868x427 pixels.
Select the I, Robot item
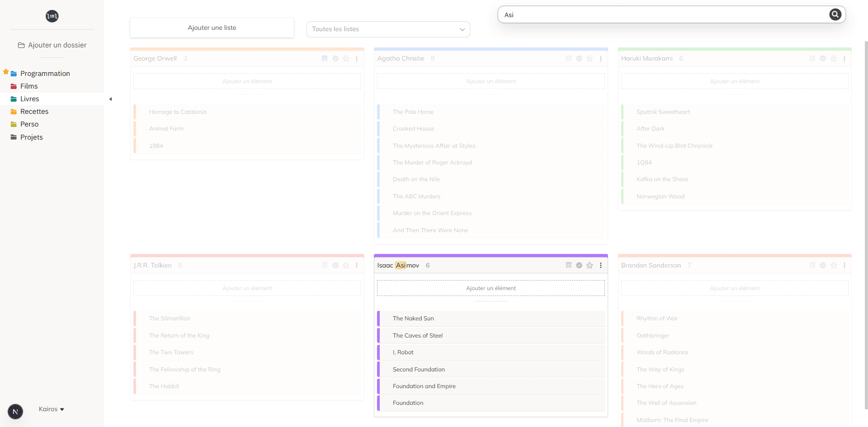(x=491, y=352)
